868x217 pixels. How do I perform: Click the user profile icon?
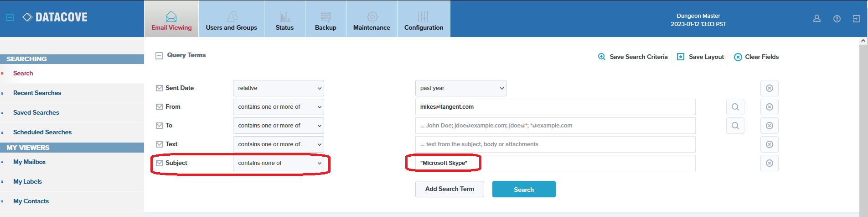[817, 19]
